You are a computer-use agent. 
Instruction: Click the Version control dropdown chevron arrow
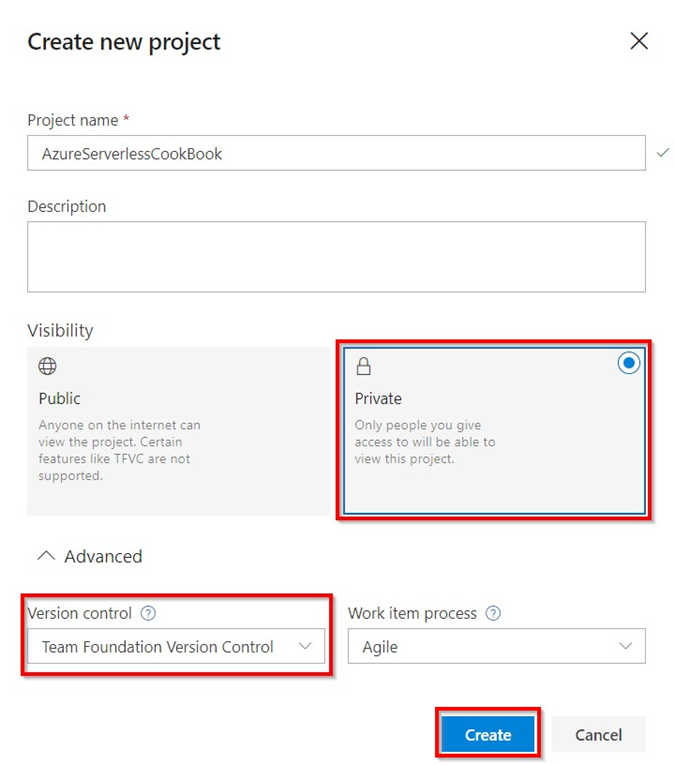[306, 647]
